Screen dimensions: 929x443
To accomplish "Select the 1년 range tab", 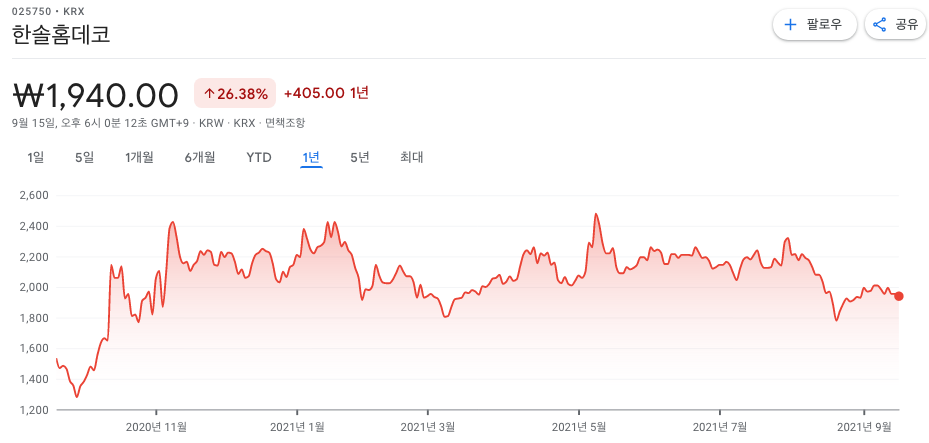I will tap(311, 158).
